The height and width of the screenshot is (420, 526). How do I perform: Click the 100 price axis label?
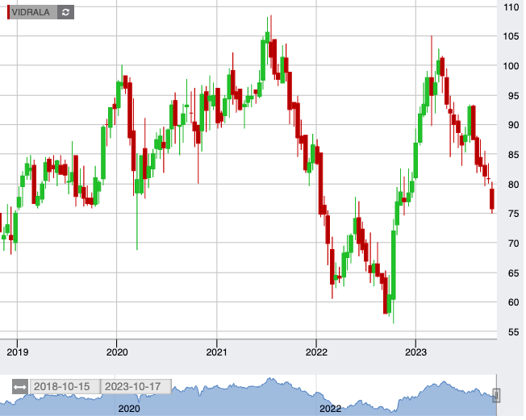[511, 66]
